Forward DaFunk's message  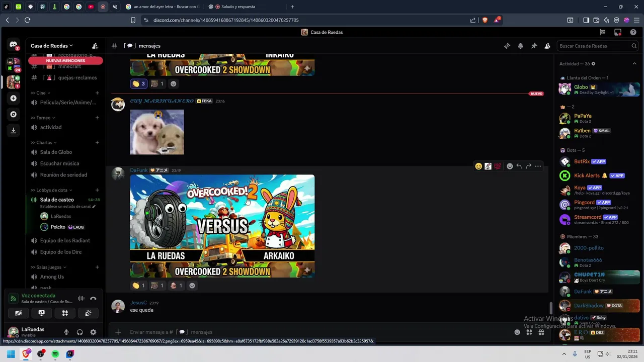pos(528,166)
